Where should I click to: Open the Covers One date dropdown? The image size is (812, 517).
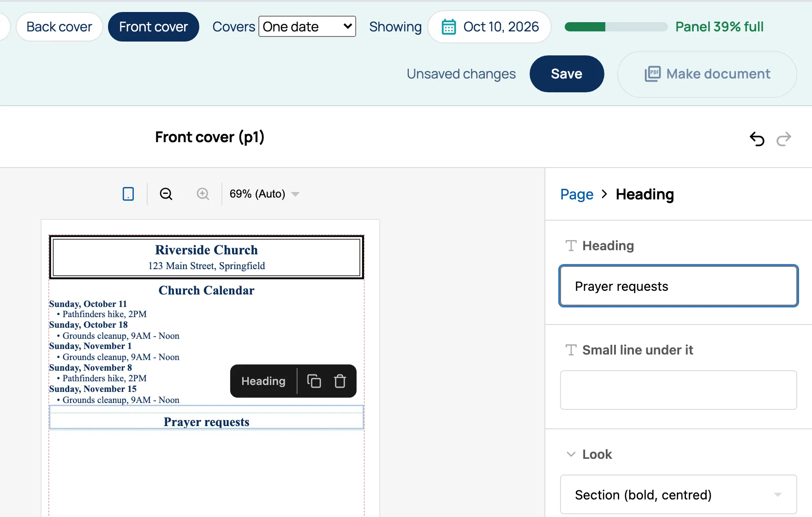307,27
